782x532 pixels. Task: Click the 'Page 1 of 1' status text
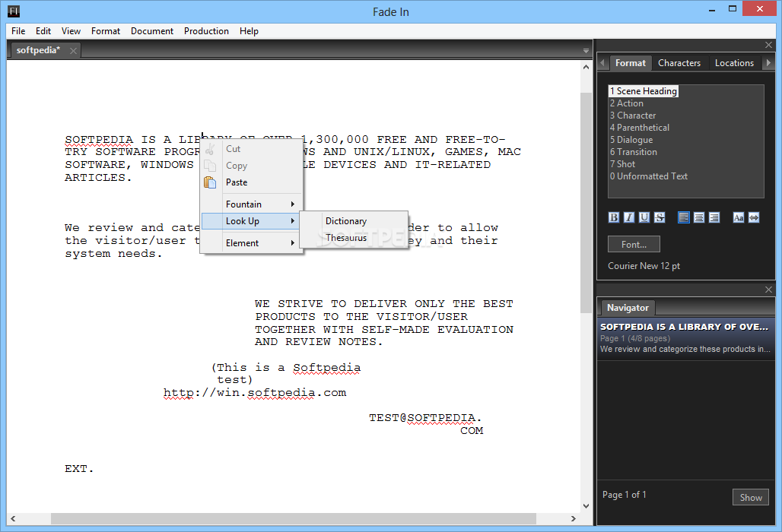pos(624,495)
